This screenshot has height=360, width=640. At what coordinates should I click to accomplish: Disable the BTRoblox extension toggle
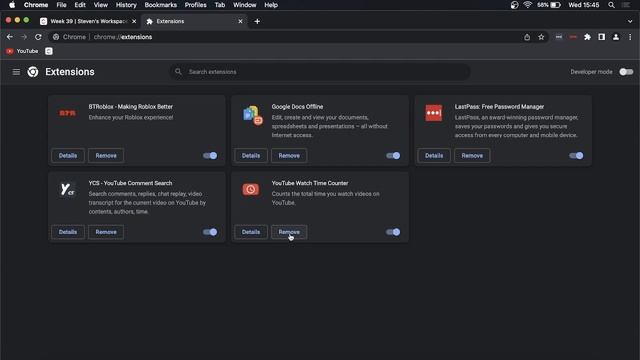[210, 156]
